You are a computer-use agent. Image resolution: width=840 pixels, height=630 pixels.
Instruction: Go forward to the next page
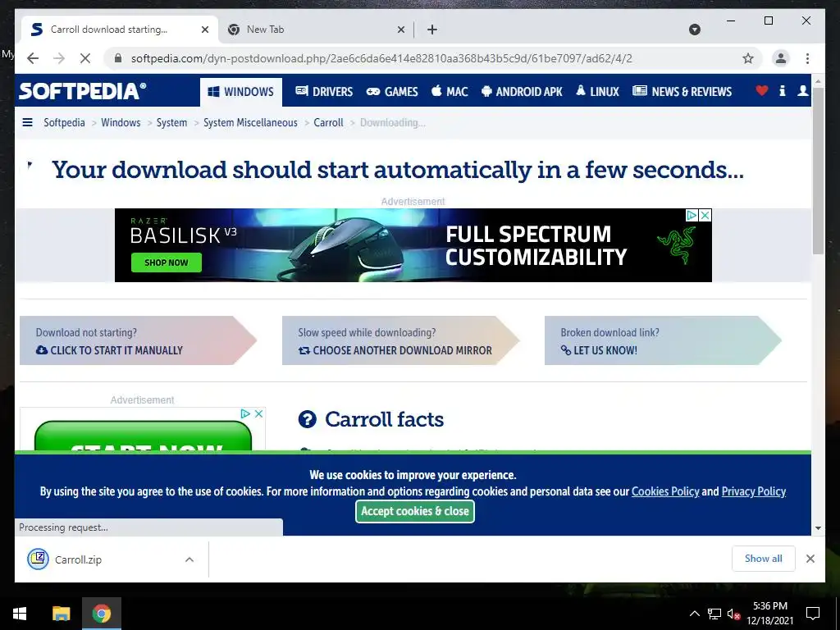pos(59,58)
